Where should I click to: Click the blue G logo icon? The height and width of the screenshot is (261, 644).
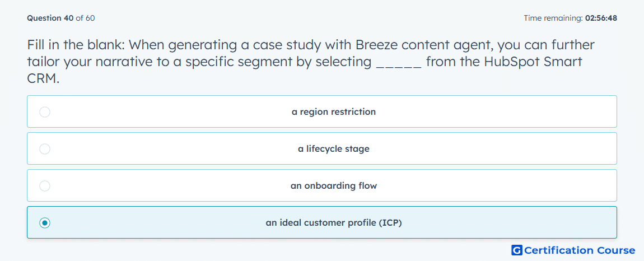517,250
